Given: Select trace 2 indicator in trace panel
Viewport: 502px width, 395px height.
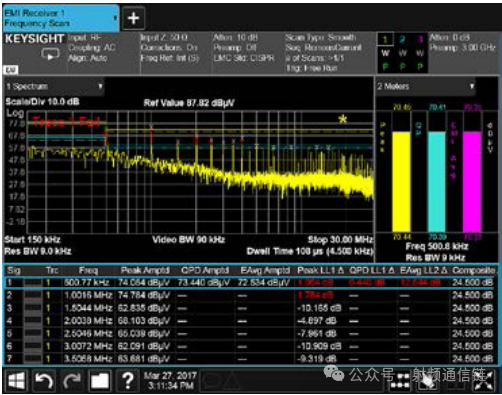Looking at the screenshot, I should click(x=403, y=40).
